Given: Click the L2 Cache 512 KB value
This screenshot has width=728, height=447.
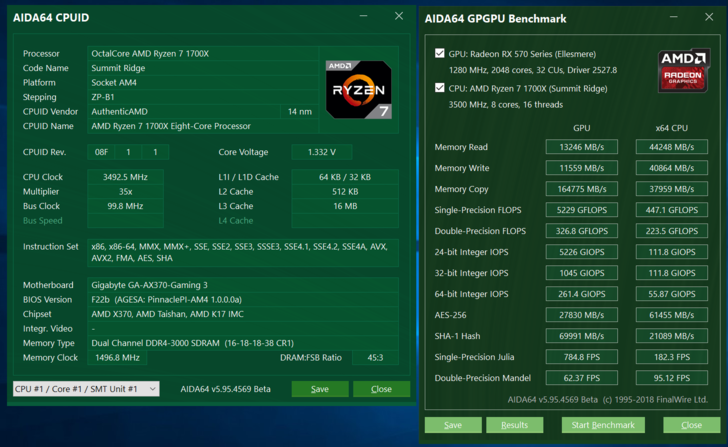Looking at the screenshot, I should click(345, 191).
